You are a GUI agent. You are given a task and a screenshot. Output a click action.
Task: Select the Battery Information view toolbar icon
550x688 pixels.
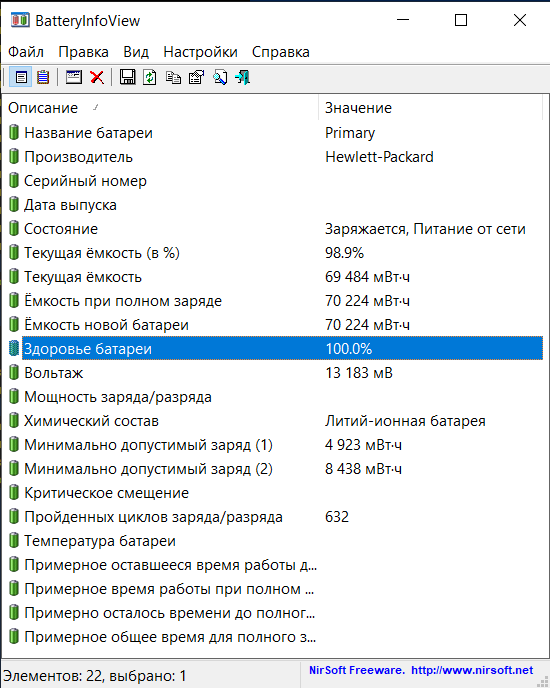(21, 78)
